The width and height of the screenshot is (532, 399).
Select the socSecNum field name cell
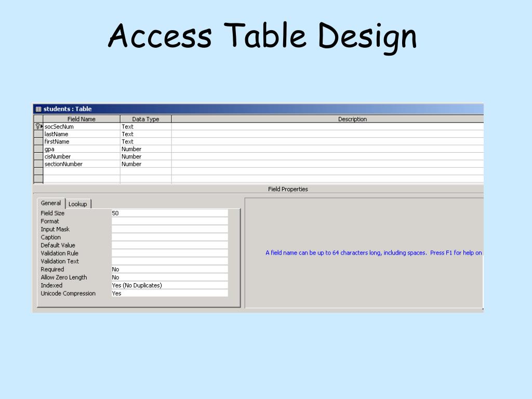point(82,127)
